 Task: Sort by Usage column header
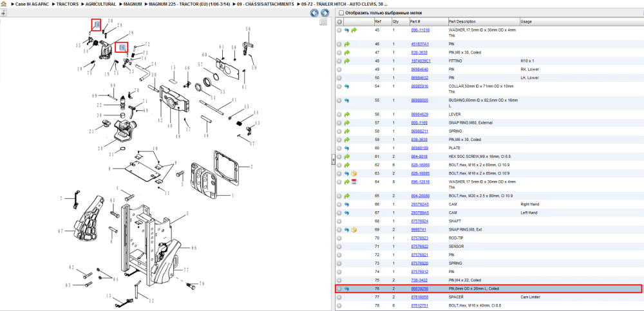(526, 22)
